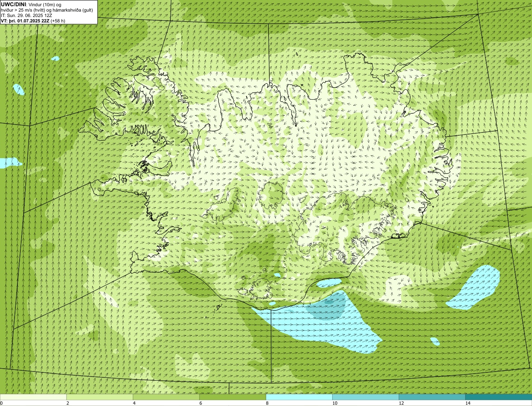Pick the 2–4 m/s light green legend color
Image resolution: width=532 pixels, height=406 pixels.
[100, 397]
